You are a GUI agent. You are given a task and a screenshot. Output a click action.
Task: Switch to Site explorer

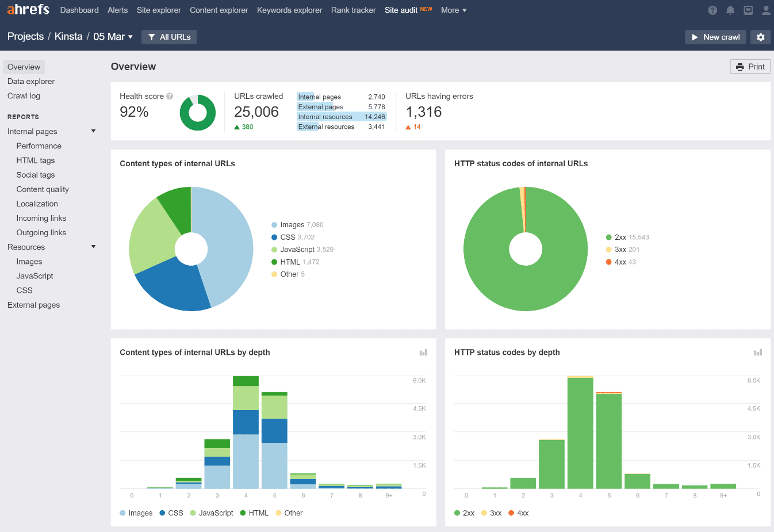[159, 10]
